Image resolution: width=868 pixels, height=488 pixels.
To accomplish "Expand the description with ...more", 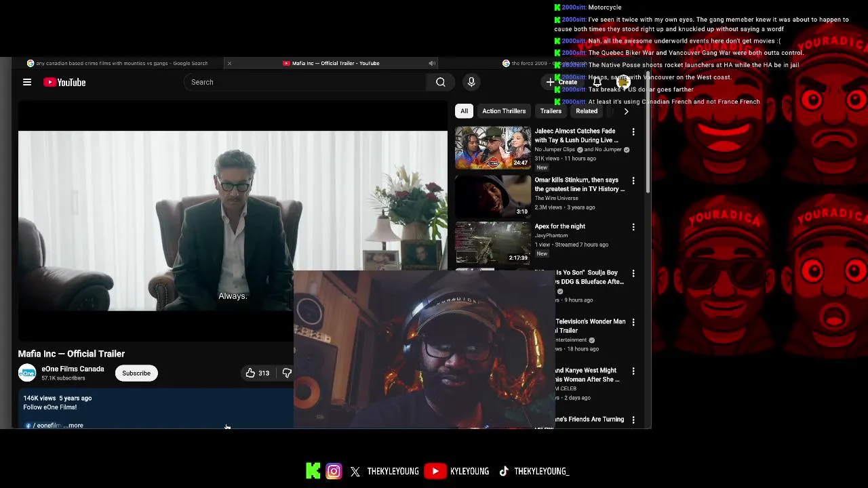I will coord(73,426).
